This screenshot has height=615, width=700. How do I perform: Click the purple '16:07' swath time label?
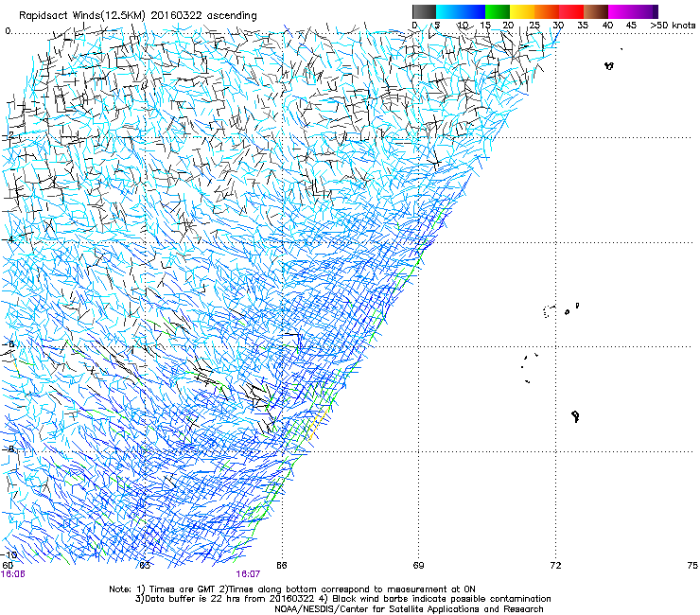(x=248, y=574)
